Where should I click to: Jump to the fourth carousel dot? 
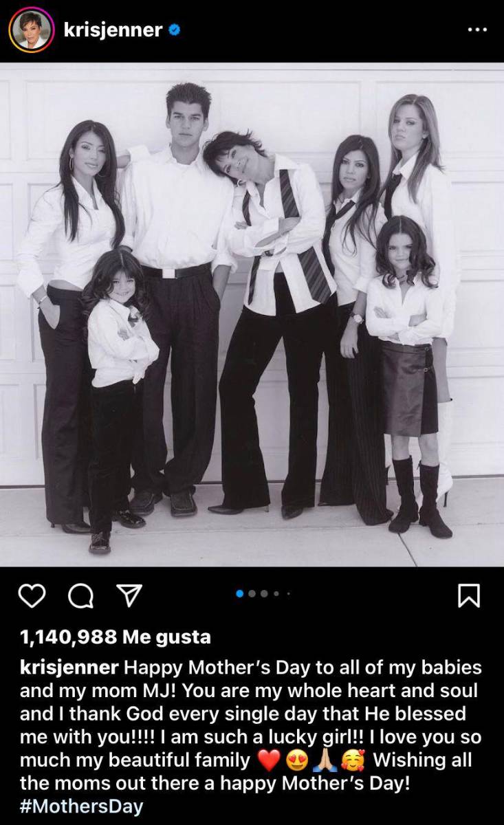pos(276,593)
